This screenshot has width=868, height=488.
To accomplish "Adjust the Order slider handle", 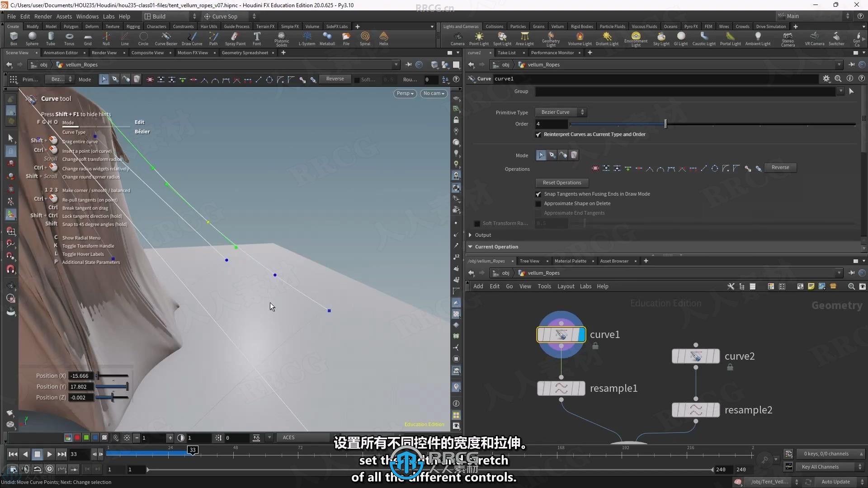I will [665, 124].
